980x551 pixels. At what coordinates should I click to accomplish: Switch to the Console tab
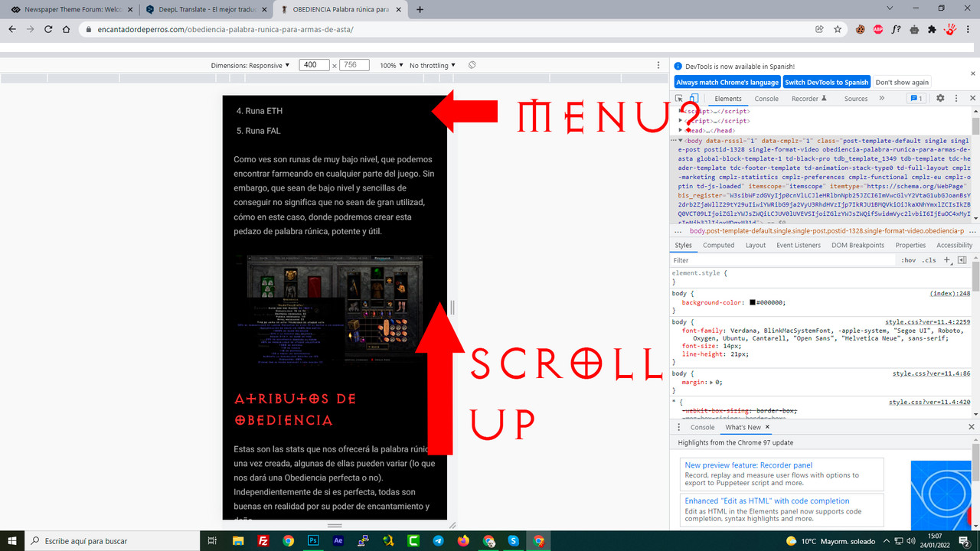tap(766, 99)
